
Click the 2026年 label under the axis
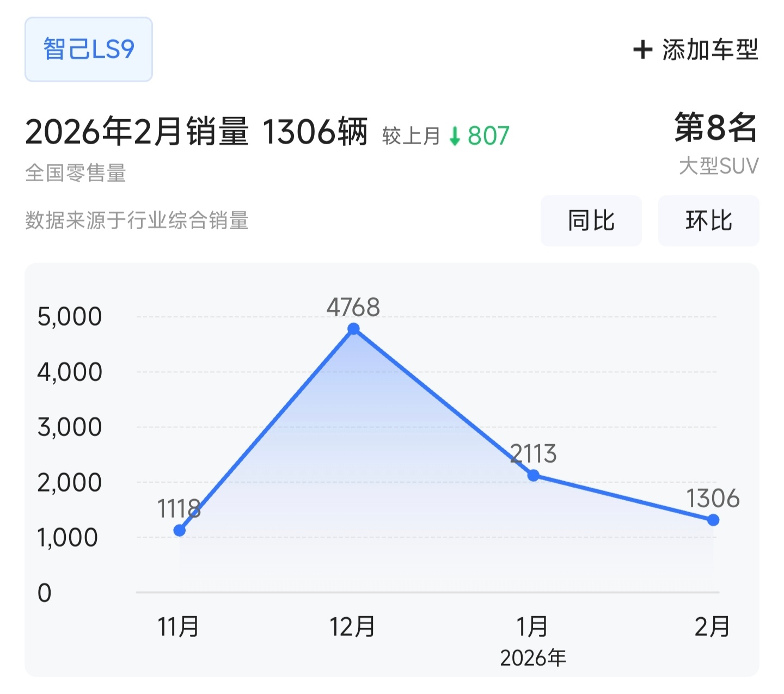pos(533,658)
